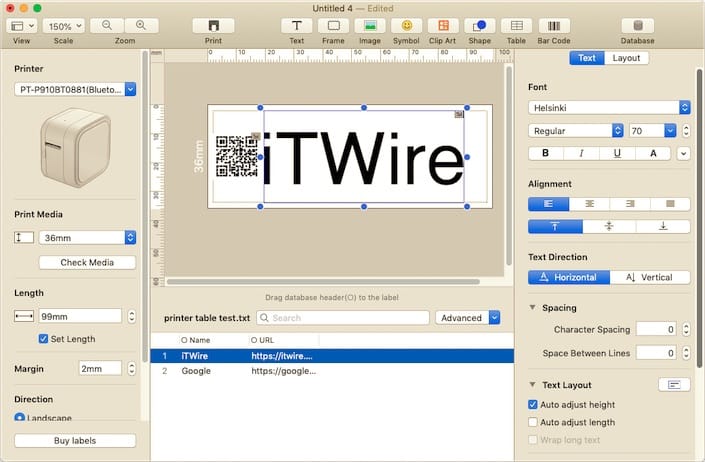Image resolution: width=705 pixels, height=462 pixels.
Task: Insert a Bar Code
Action: pyautogui.click(x=553, y=26)
